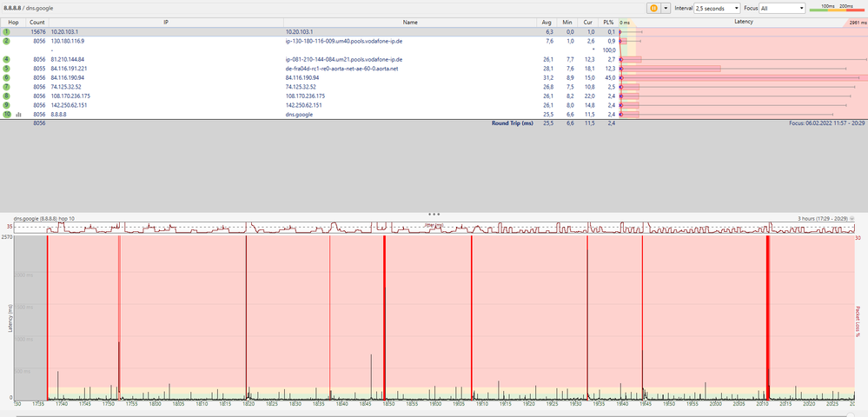
Task: Click the Latency column header
Action: pos(743,22)
